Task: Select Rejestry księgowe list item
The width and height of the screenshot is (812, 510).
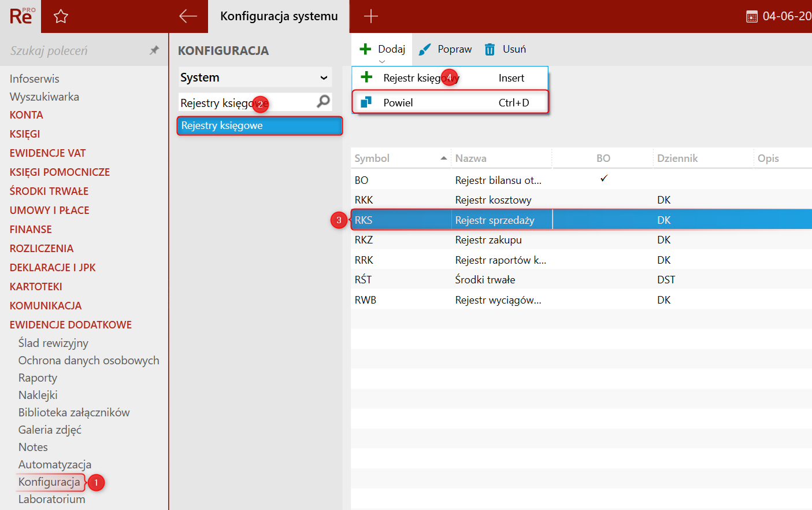Action: click(259, 125)
